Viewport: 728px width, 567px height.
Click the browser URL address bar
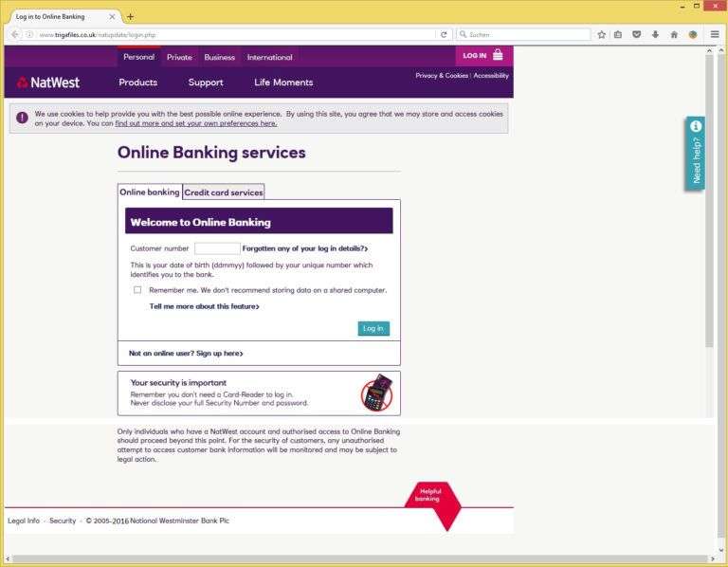[237, 34]
